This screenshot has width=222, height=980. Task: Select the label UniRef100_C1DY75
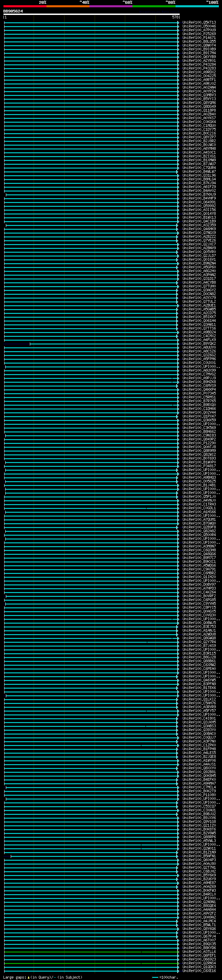[199, 129]
